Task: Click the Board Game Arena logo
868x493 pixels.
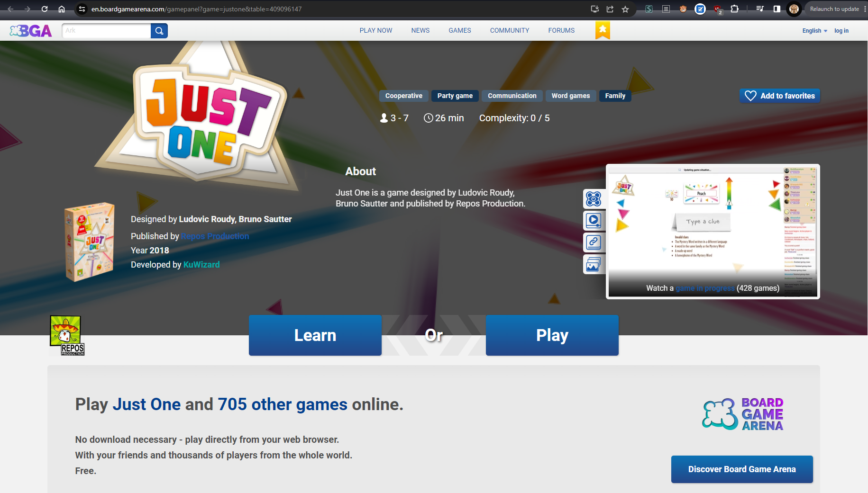Action: click(743, 414)
